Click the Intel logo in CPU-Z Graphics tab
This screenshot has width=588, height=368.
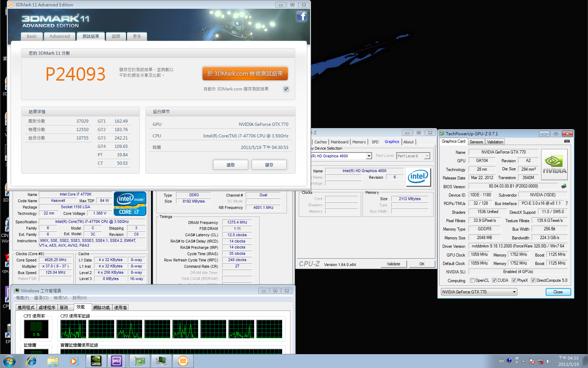418,177
